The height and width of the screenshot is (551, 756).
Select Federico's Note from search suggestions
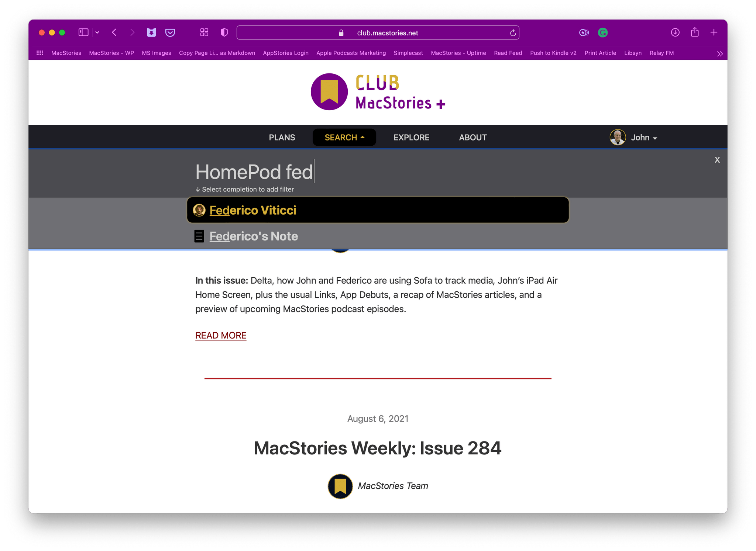tap(254, 236)
